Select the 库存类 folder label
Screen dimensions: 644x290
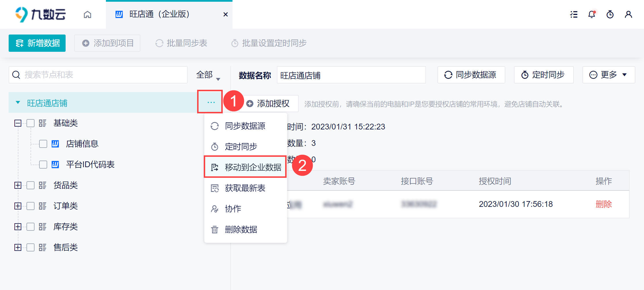coord(66,227)
